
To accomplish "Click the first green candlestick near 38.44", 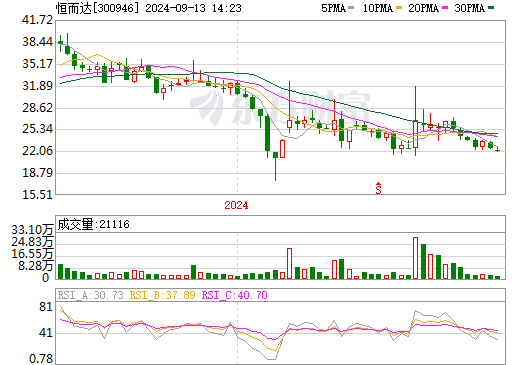I will [x=60, y=43].
